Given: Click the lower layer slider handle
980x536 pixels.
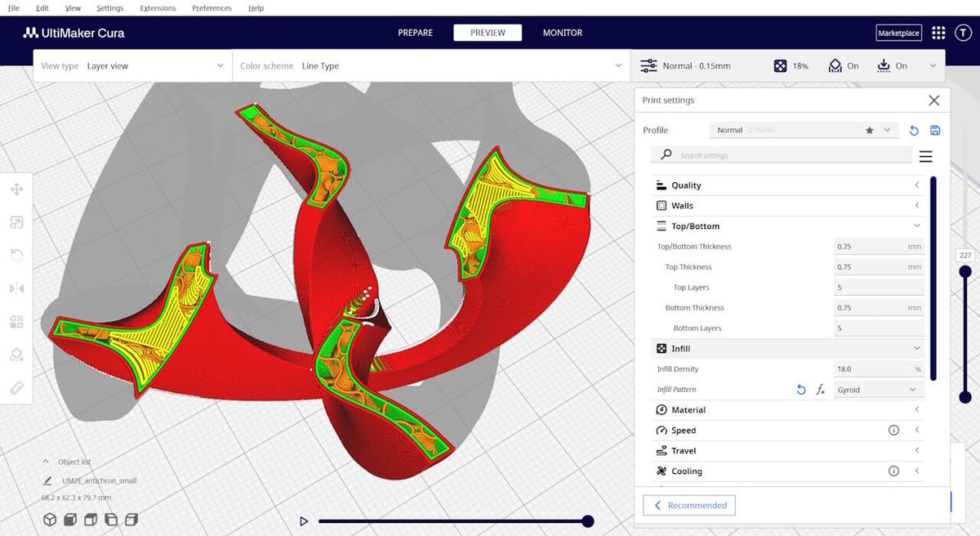Looking at the screenshot, I should pyautogui.click(x=965, y=397).
